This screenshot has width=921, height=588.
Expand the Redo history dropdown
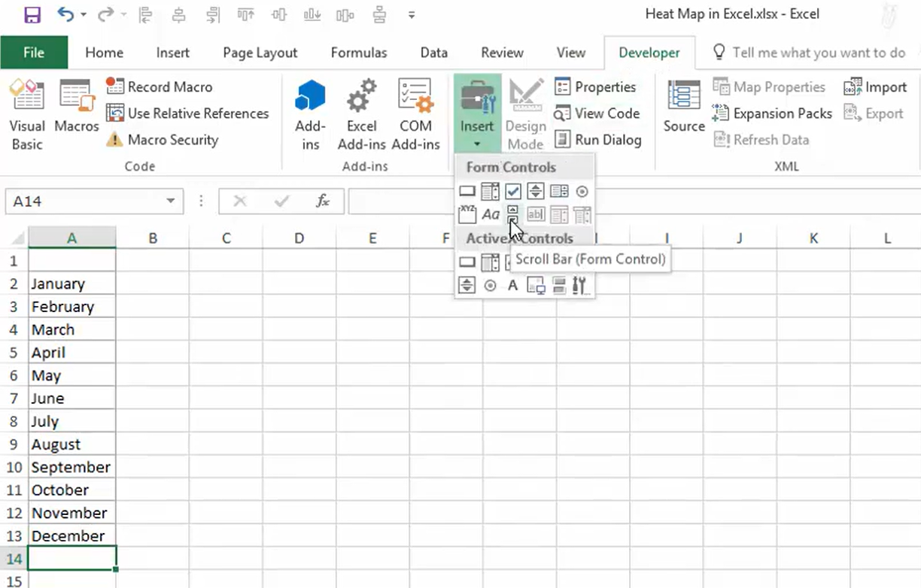click(122, 14)
